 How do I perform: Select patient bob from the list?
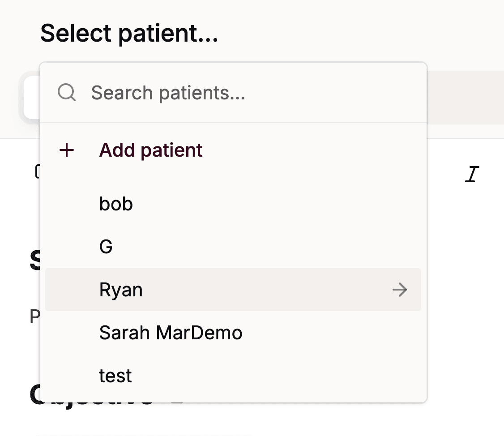click(x=116, y=204)
